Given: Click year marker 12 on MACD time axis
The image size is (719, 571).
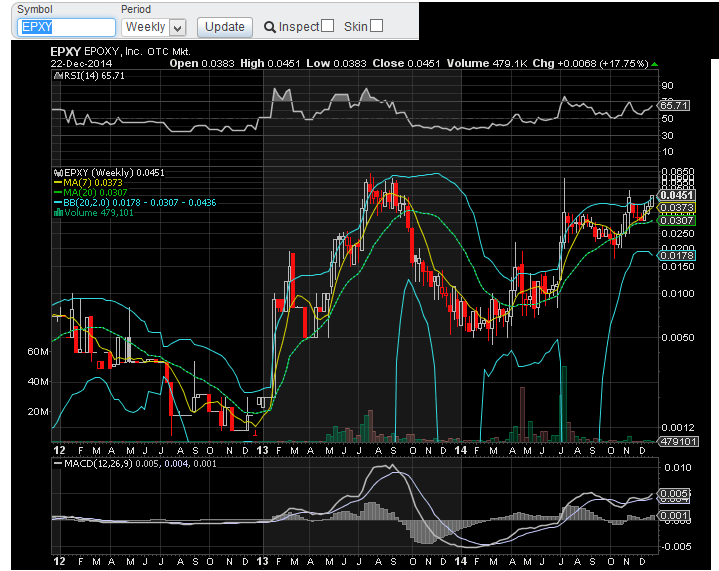Looking at the screenshot, I should pyautogui.click(x=59, y=561).
